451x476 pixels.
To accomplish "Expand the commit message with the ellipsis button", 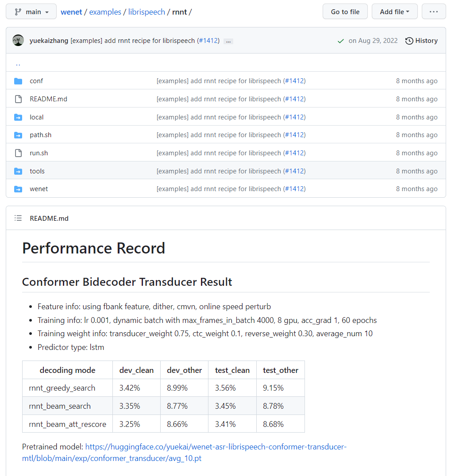I will tap(228, 41).
